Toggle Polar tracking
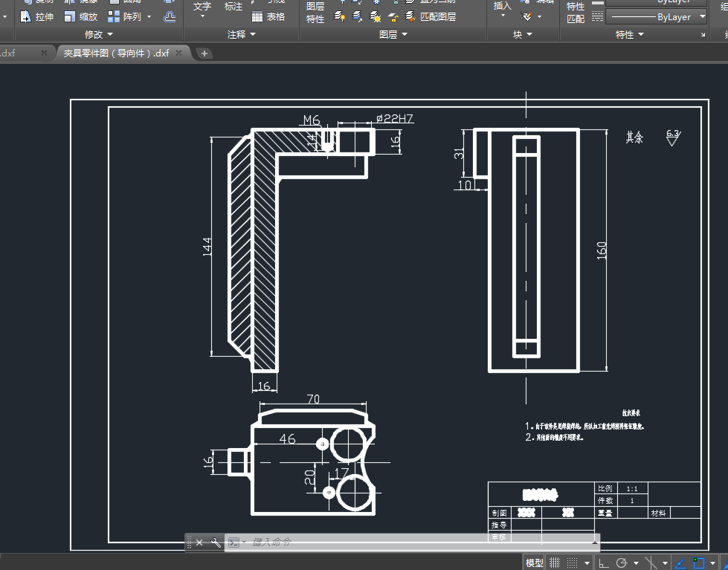This screenshot has width=728, height=570. click(622, 563)
